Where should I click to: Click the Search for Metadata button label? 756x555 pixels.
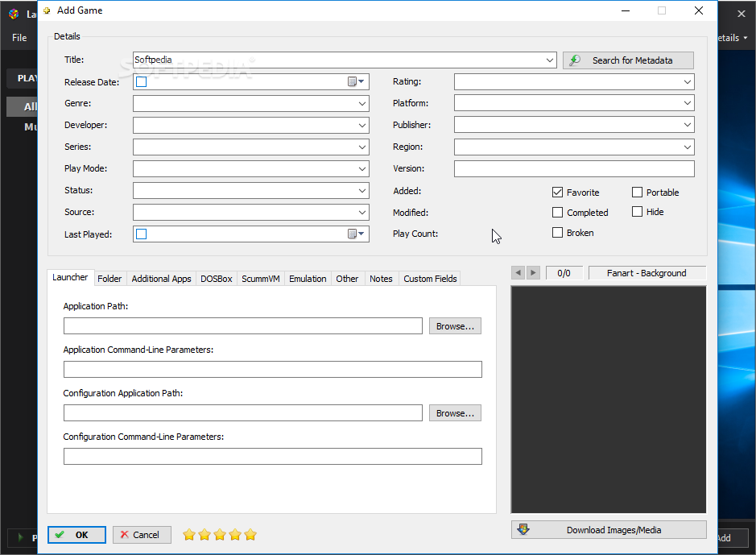(632, 60)
